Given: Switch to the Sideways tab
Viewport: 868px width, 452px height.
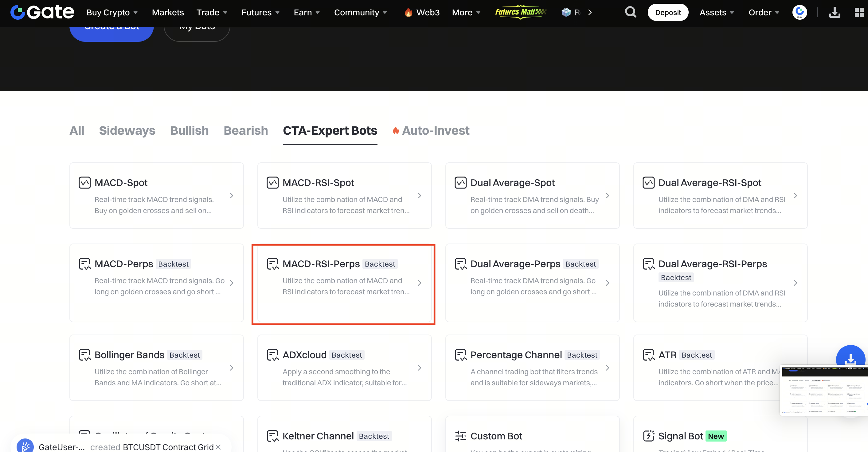Looking at the screenshot, I should (127, 131).
